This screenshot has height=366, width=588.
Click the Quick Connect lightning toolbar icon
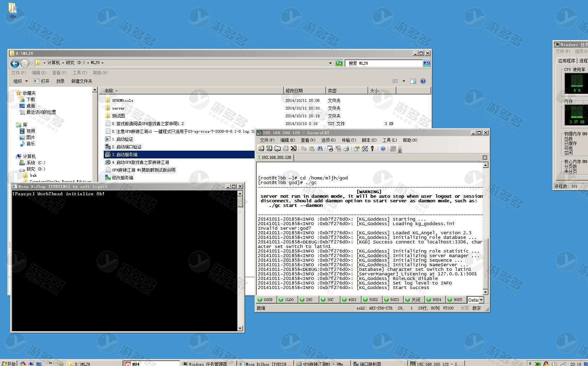[x=269, y=149]
